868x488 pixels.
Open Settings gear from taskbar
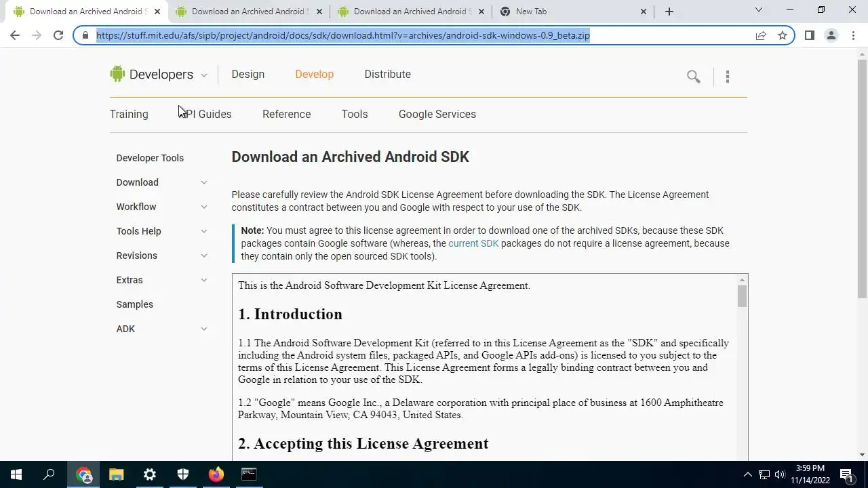point(150,474)
